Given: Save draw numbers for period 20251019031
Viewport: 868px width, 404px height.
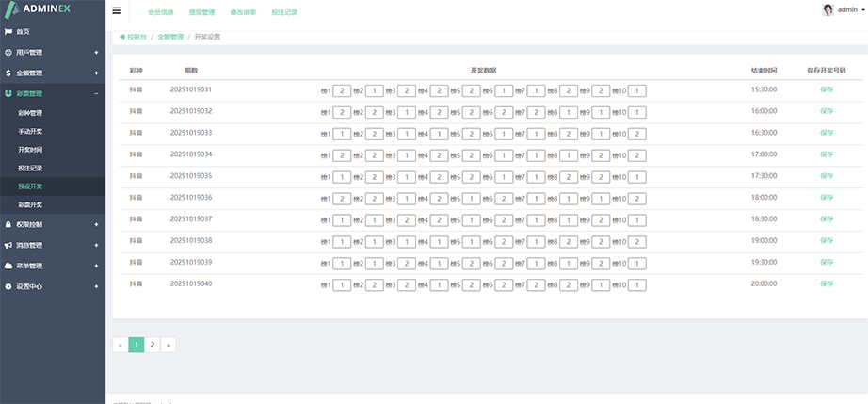Looking at the screenshot, I should (826, 89).
